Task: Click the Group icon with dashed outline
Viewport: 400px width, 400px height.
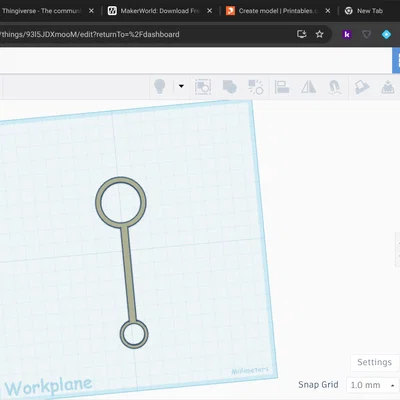Action: coord(203,87)
